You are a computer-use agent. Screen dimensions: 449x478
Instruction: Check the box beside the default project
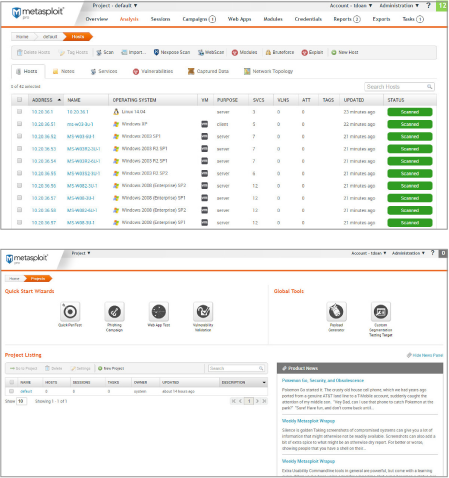[x=12, y=391]
